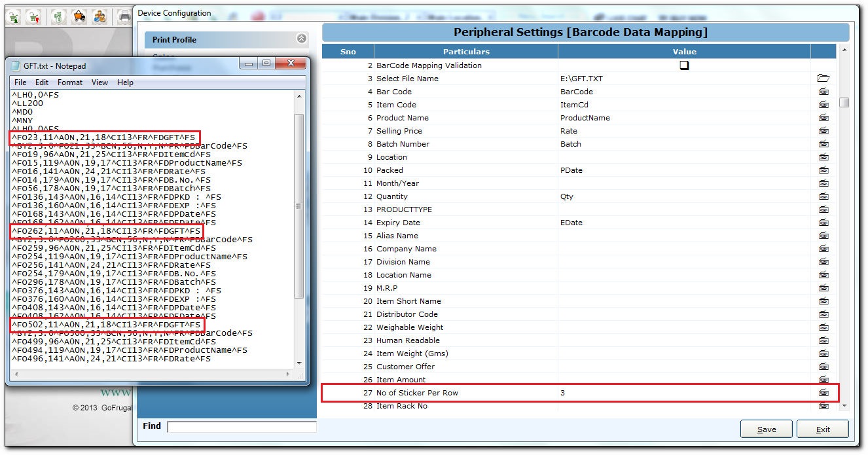Select the Print Profile header
The height and width of the screenshot is (455, 868).
click(x=226, y=39)
